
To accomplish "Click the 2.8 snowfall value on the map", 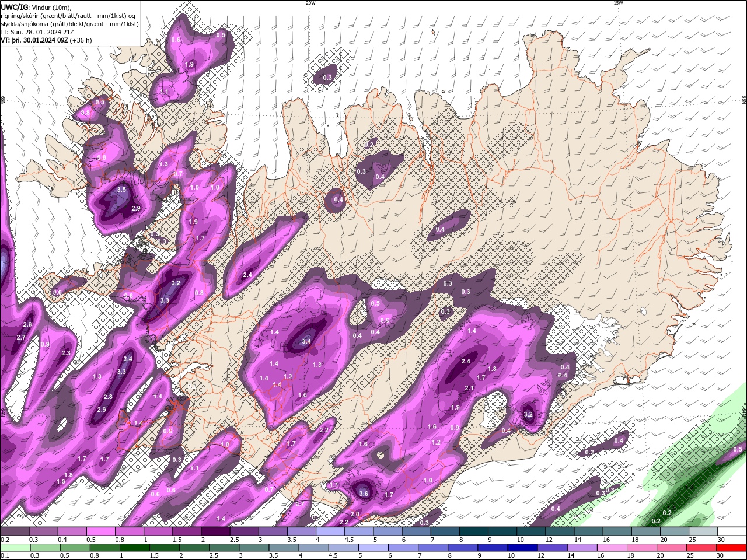I will 108,397.
